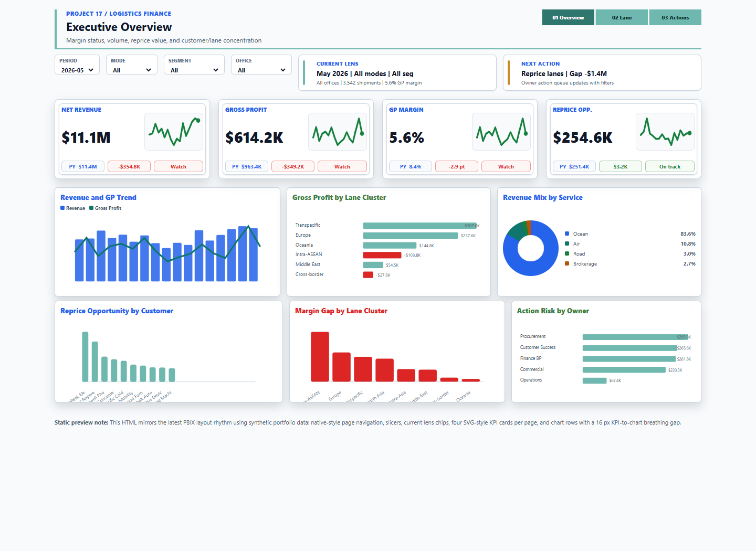This screenshot has height=551, width=756.
Task: Click the Watch status on GP Margin card
Action: (506, 166)
